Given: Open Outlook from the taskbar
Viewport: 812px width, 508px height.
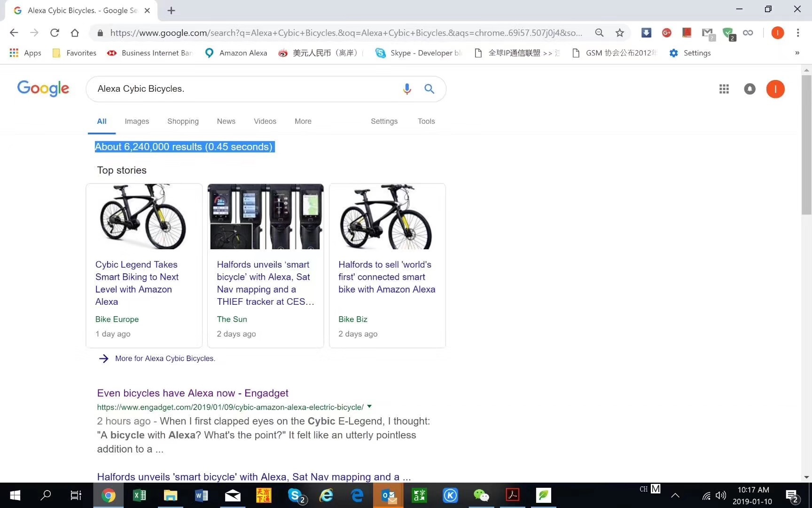Looking at the screenshot, I should (389, 495).
